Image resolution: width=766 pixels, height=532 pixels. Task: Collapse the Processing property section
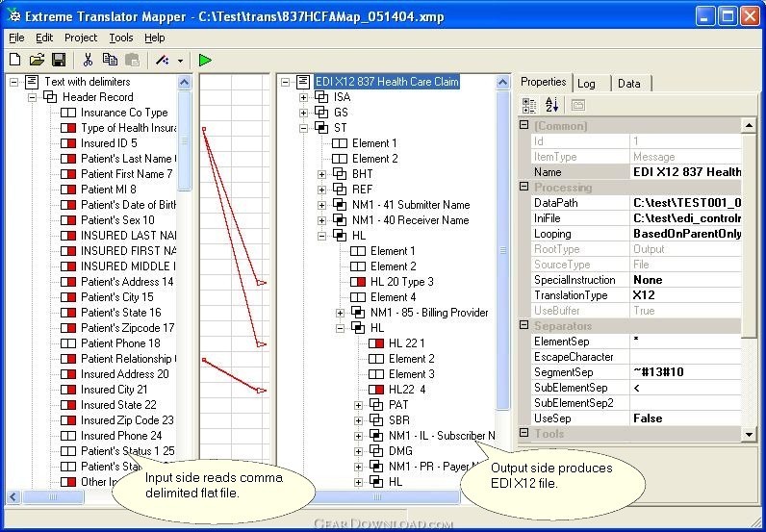tap(524, 188)
